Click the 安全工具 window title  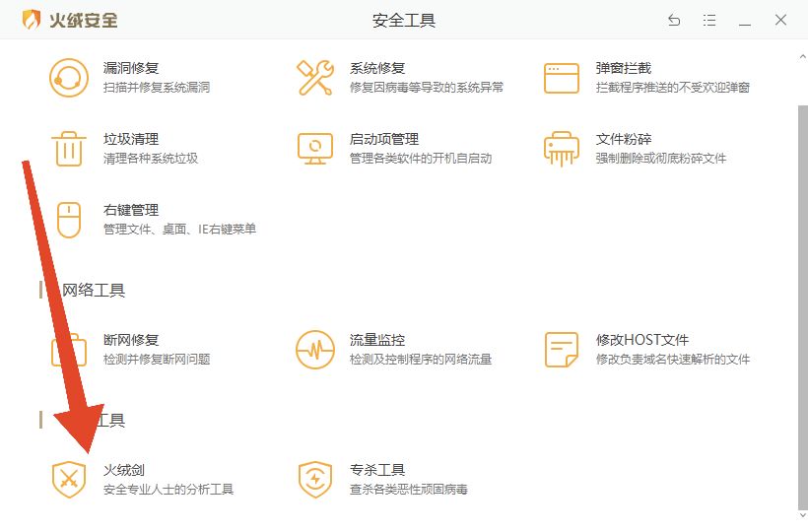[x=404, y=20]
